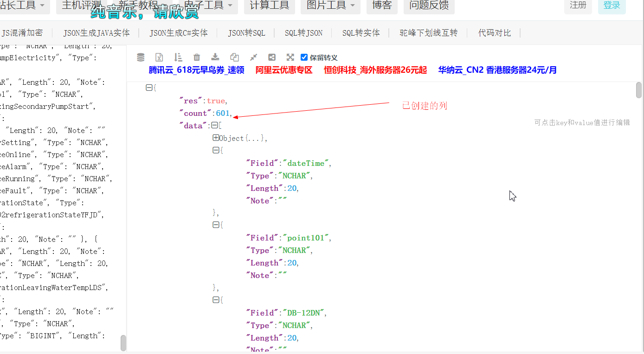Collapse the object containing dateTime field

click(216, 150)
